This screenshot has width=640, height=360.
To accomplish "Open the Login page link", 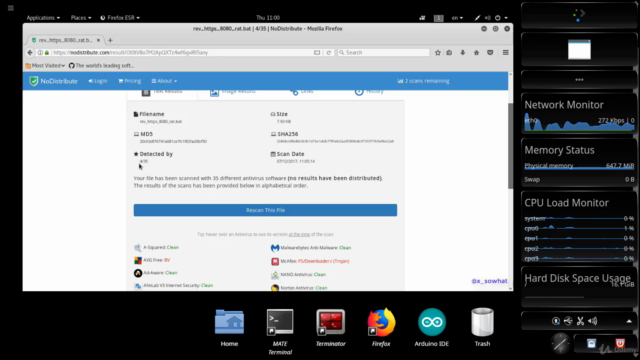I will 98,81.
